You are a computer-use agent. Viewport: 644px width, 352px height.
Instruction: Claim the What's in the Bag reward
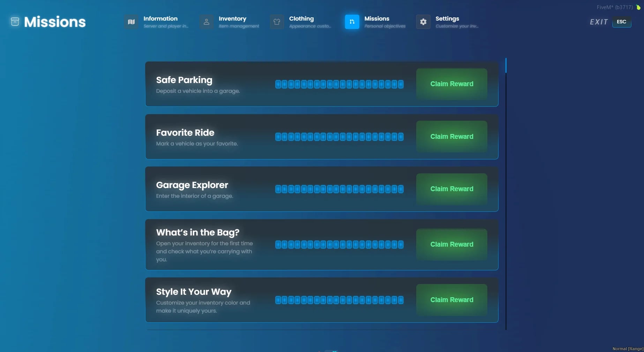tap(451, 244)
